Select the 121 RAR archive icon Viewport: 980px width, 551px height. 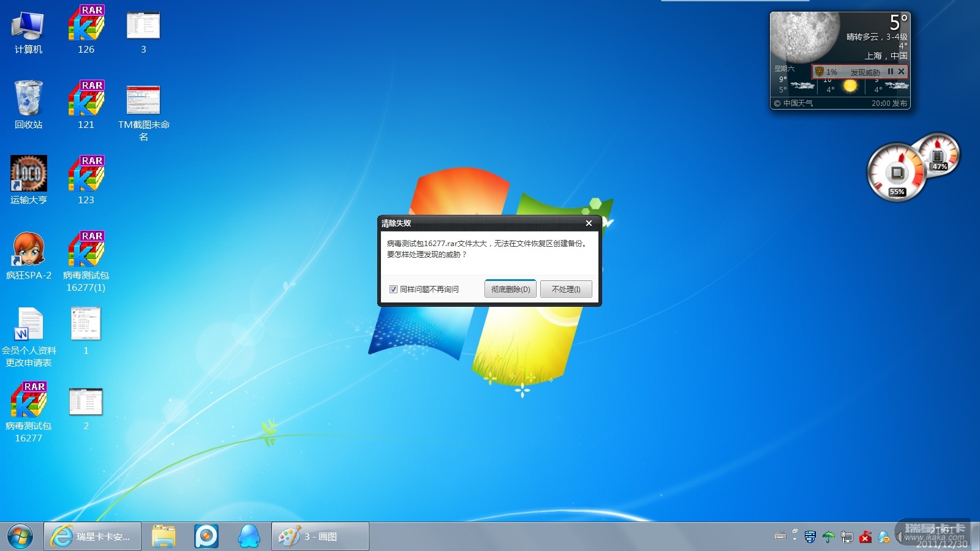(86, 105)
